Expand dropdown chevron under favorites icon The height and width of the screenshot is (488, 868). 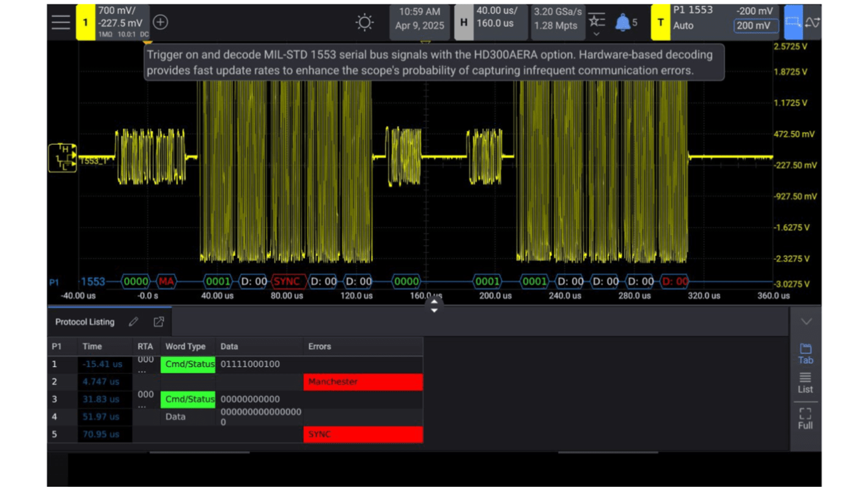597,34
